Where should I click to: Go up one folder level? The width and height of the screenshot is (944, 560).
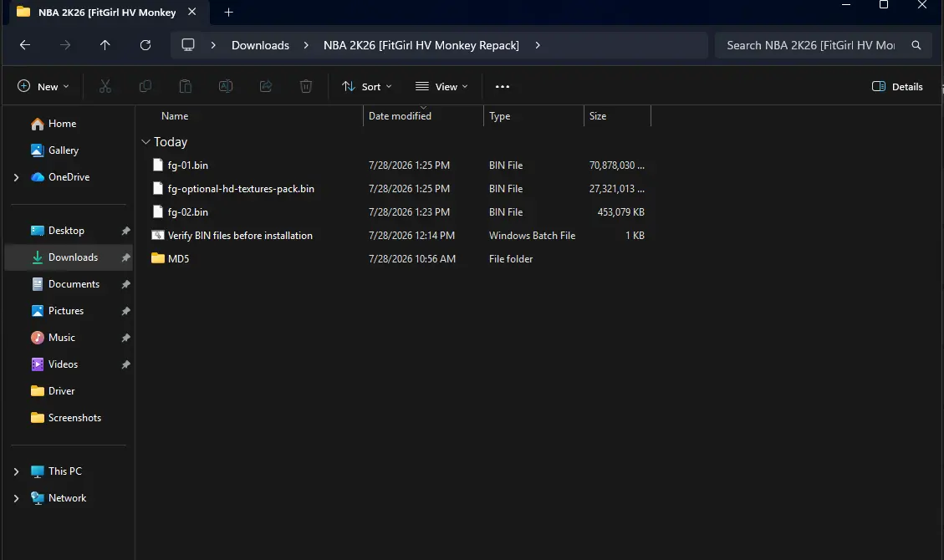click(x=105, y=45)
